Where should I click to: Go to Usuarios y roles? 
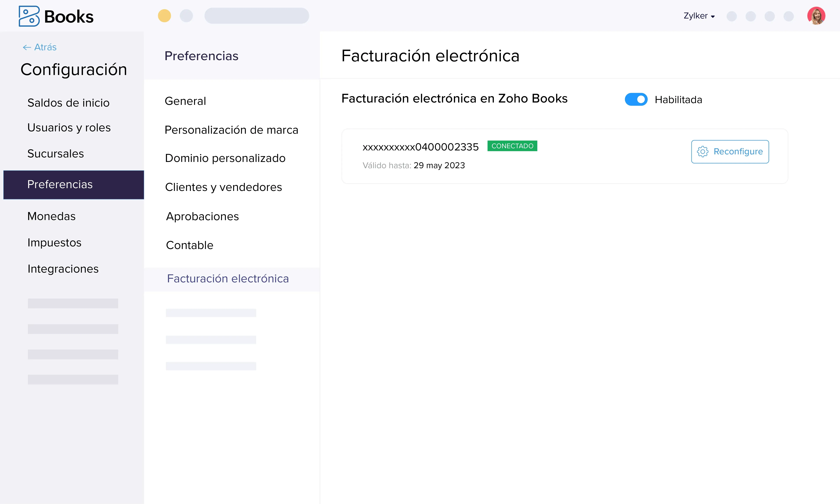[x=69, y=128]
